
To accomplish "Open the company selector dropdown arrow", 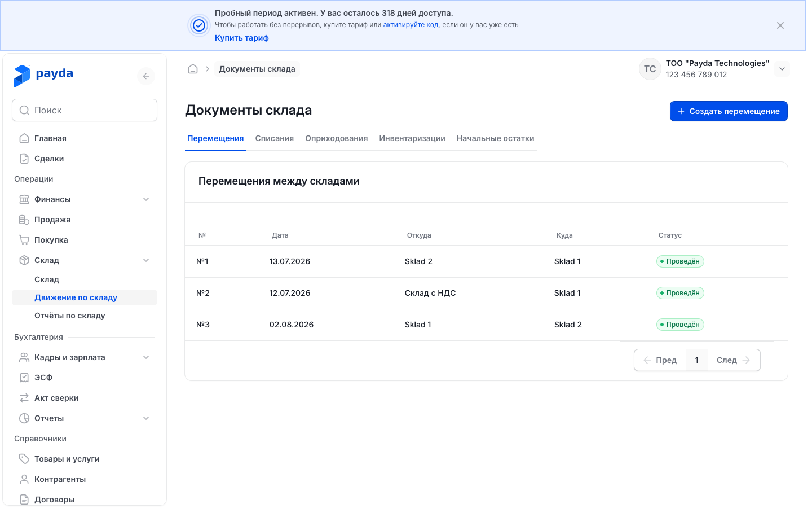I will tap(782, 69).
